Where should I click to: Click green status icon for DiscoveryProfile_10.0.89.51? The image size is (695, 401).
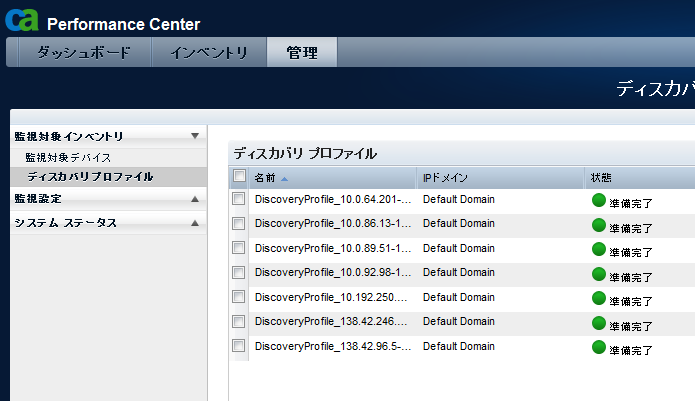599,249
